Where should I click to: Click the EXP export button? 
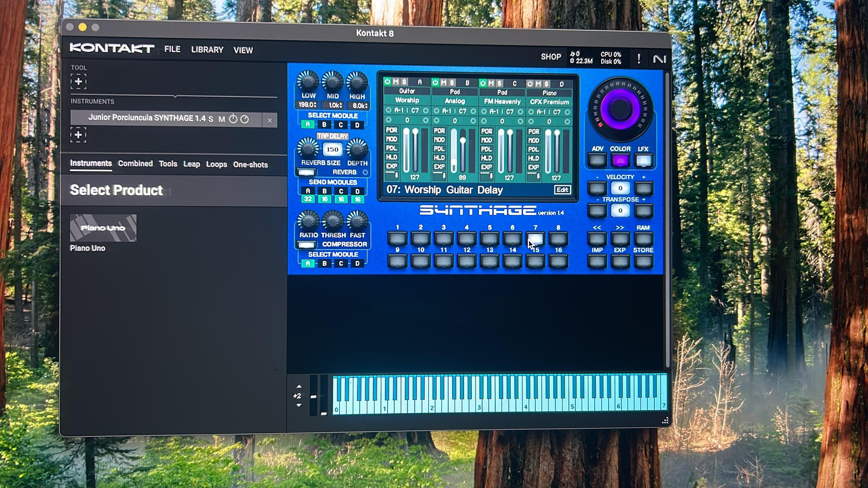pos(620,261)
